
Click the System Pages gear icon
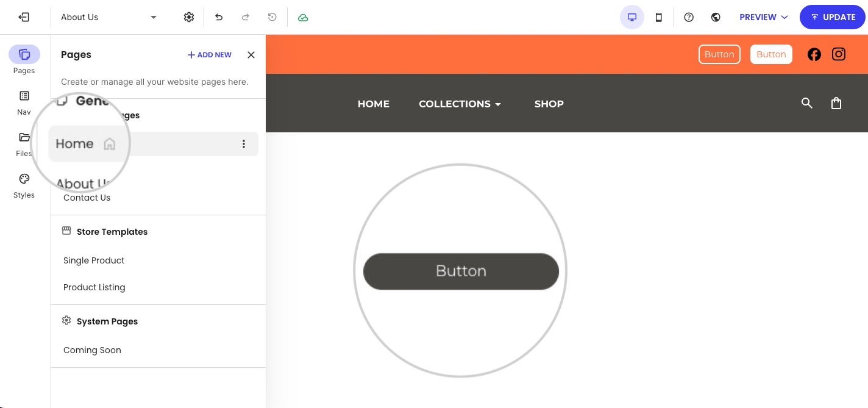(66, 321)
